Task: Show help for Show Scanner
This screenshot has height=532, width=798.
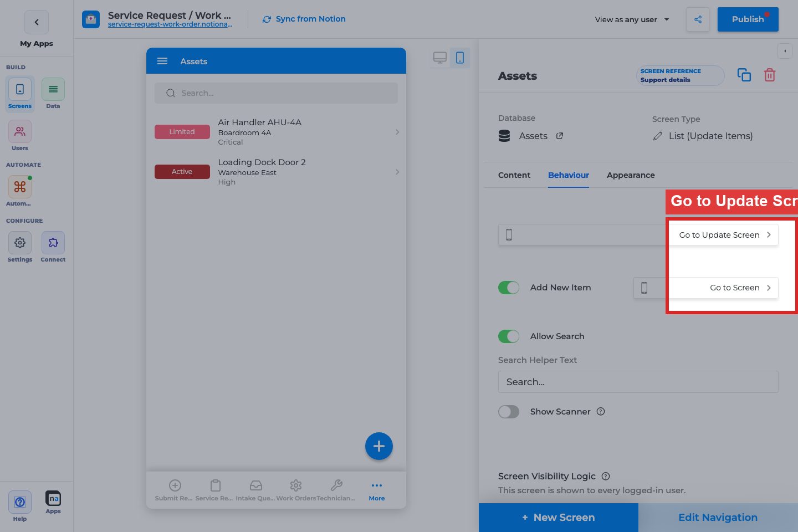Action: coord(601,411)
